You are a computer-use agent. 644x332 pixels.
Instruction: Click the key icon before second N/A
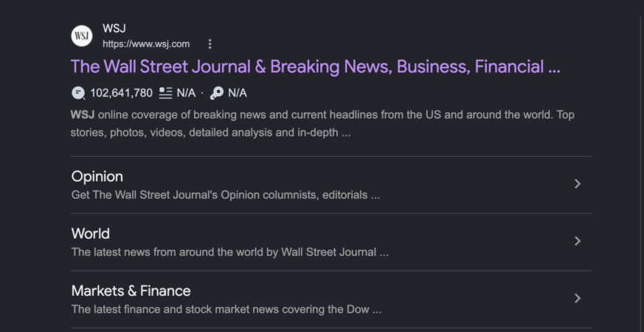point(216,93)
